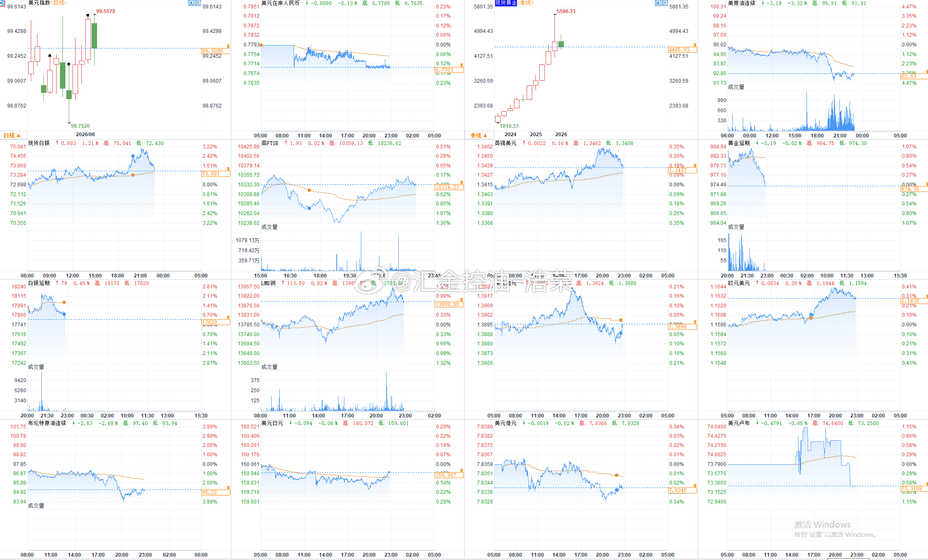Click the 159.967 current price tag
Image resolution: width=928 pixels, height=560 pixels.
(x=449, y=475)
